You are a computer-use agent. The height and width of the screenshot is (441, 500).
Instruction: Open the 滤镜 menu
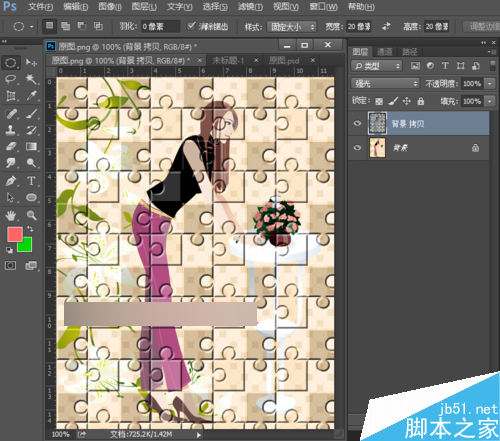(250, 6)
